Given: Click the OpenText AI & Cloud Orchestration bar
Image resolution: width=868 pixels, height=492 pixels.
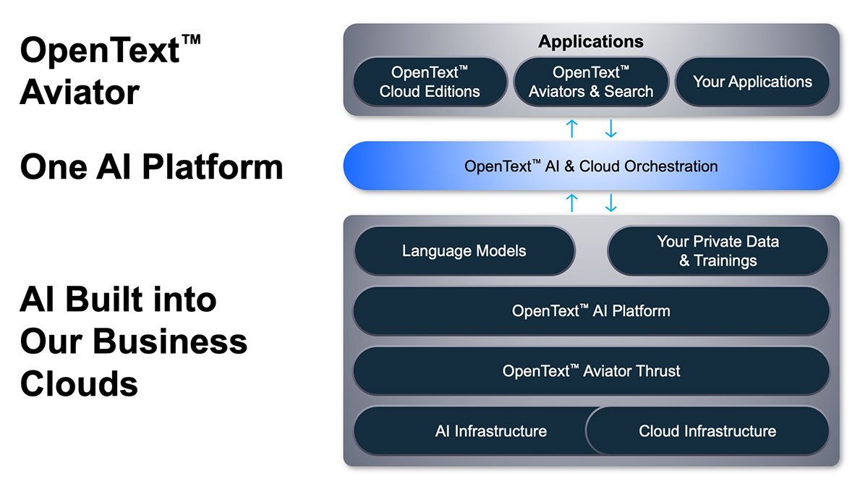Looking at the screenshot, I should coord(591,166).
